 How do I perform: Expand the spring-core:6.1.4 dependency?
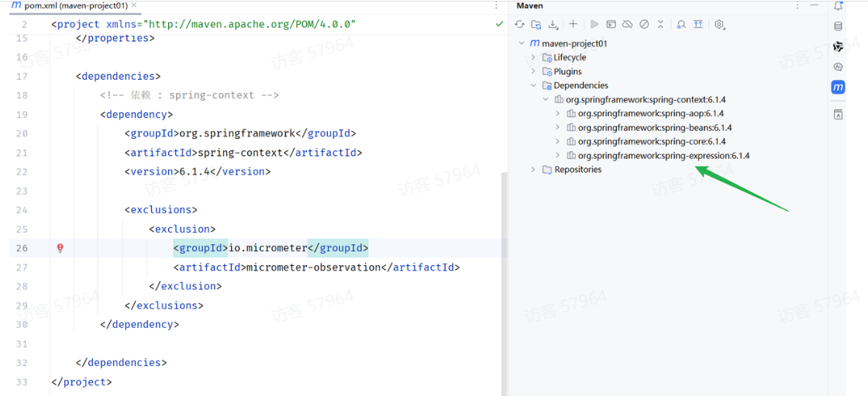coord(557,141)
